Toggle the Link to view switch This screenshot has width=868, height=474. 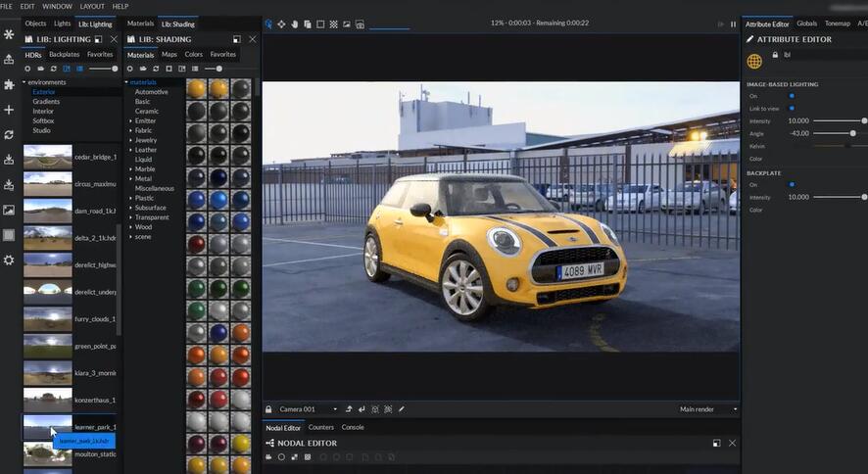click(793, 109)
